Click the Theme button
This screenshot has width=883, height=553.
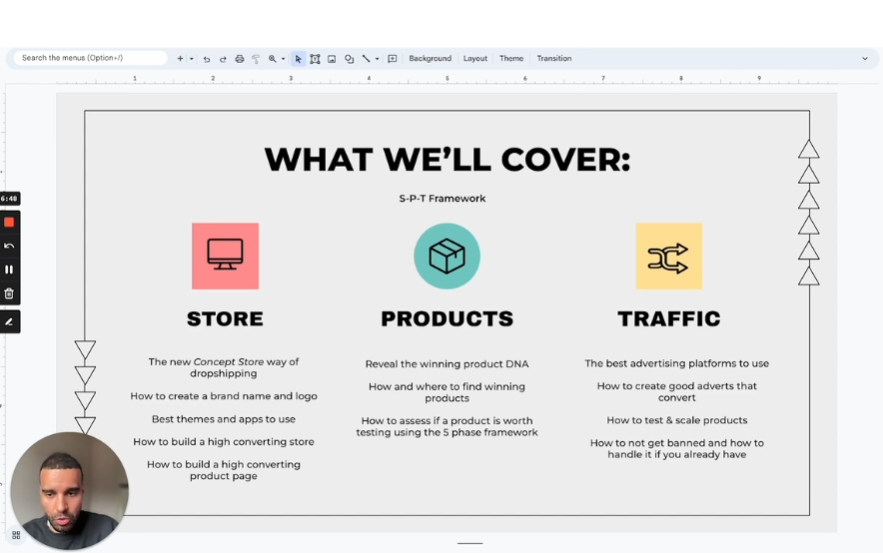point(511,59)
